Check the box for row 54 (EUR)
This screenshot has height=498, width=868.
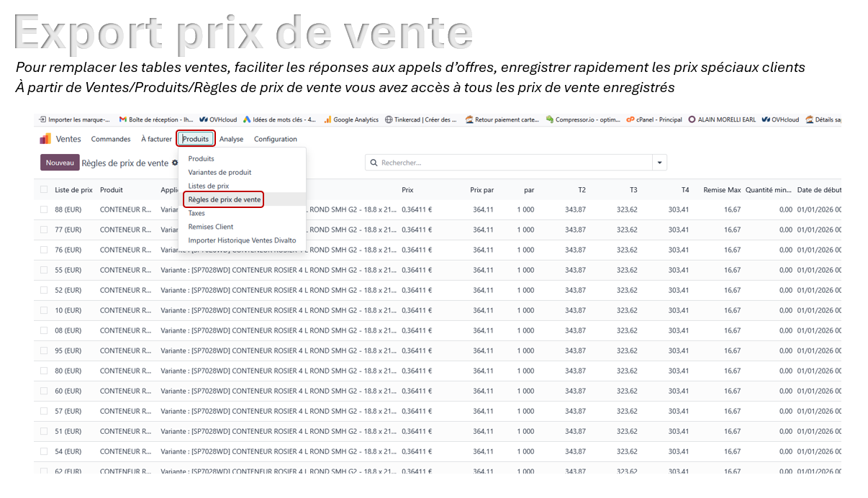(x=44, y=451)
